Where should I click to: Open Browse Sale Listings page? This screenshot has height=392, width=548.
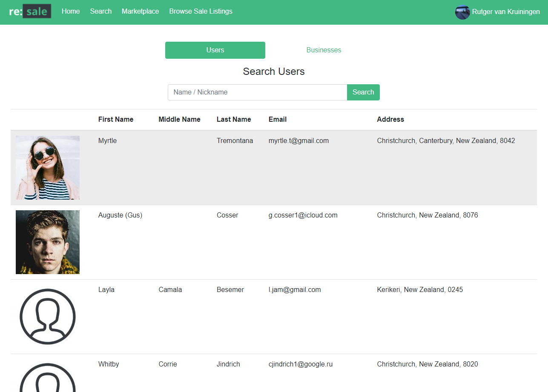click(x=201, y=11)
